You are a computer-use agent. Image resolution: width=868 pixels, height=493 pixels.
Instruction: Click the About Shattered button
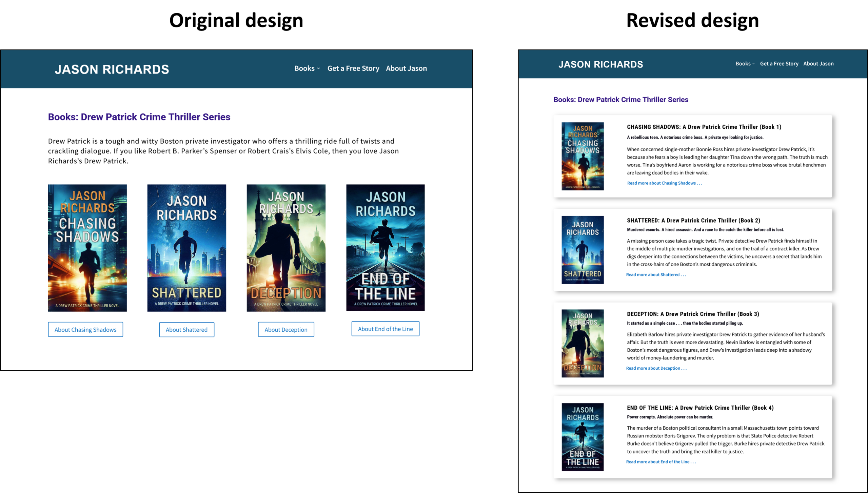tap(186, 329)
